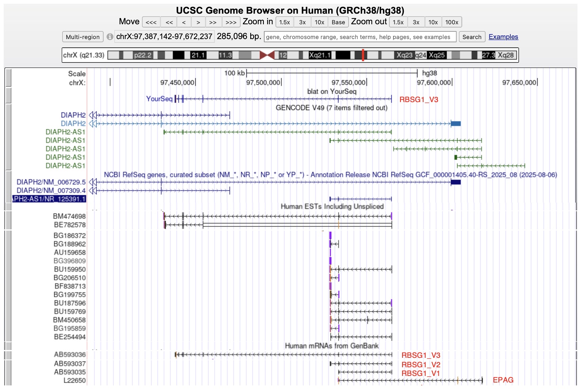
Task: Move view far right with >>> button
Action: coord(231,22)
